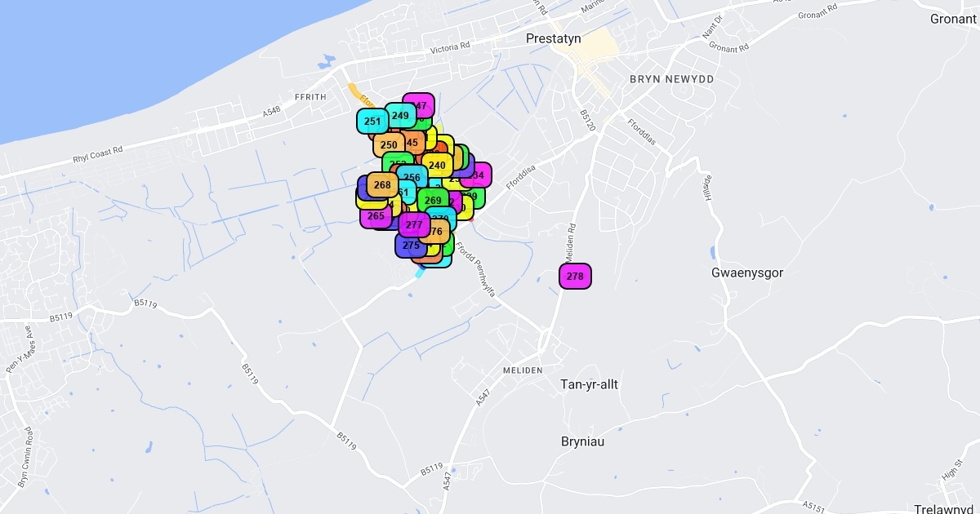Select the magenta marker numbered 278
Image resolution: width=980 pixels, height=514 pixels.
tap(575, 277)
